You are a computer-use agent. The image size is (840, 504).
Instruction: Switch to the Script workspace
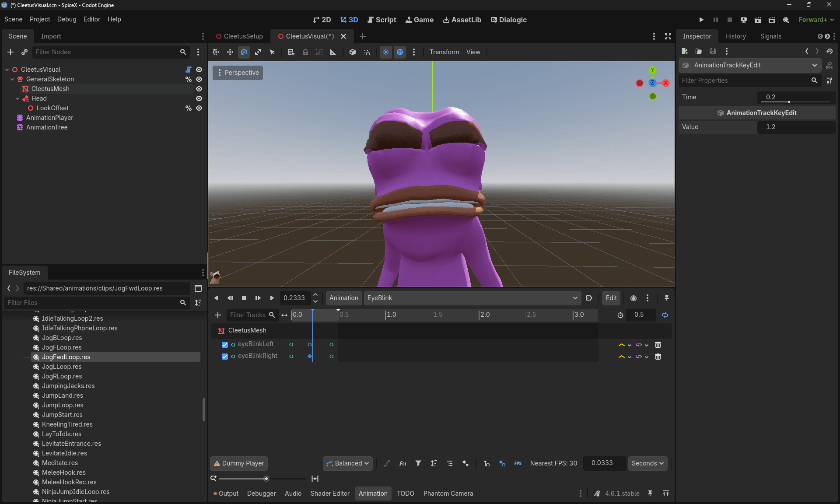tap(381, 20)
